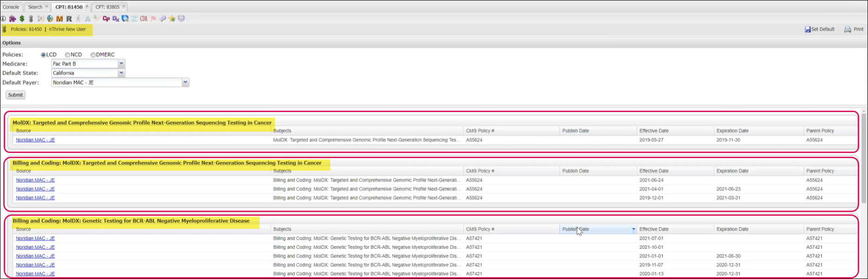Click the speech bubble comment icon
Image resolution: width=868 pixels, height=279 pixels.
tap(162, 19)
